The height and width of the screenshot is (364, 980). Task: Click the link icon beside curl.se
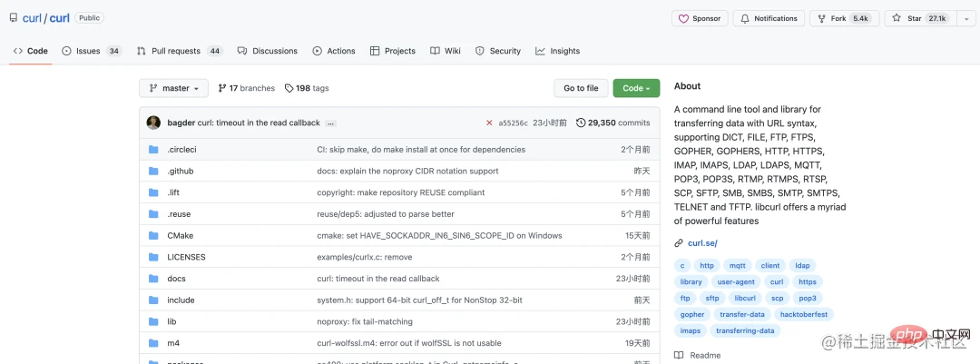(679, 243)
